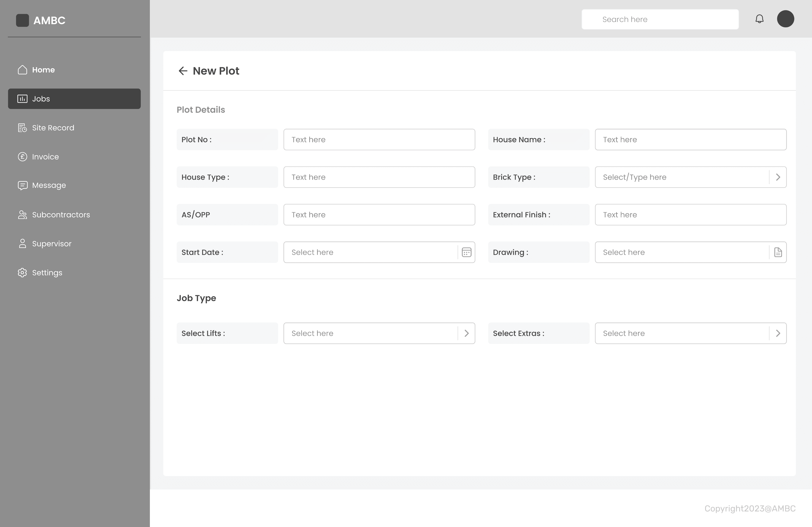Click the AMBC logo square
The height and width of the screenshot is (527, 812).
coord(23,20)
